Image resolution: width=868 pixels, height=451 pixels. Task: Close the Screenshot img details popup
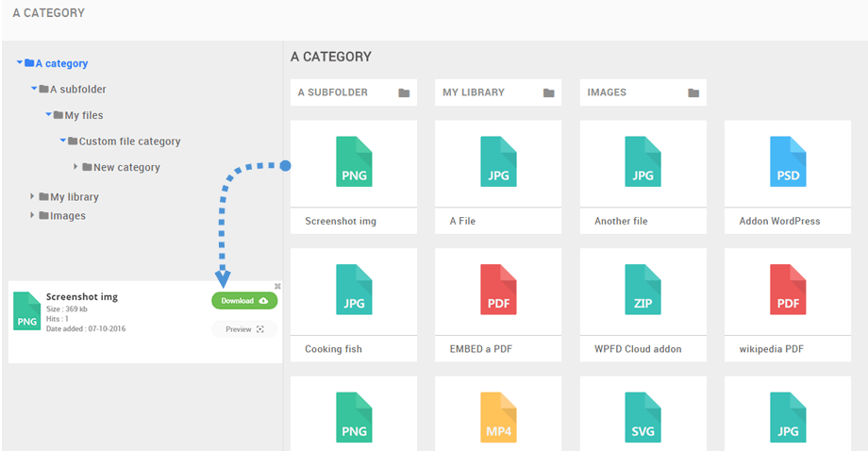(x=277, y=286)
